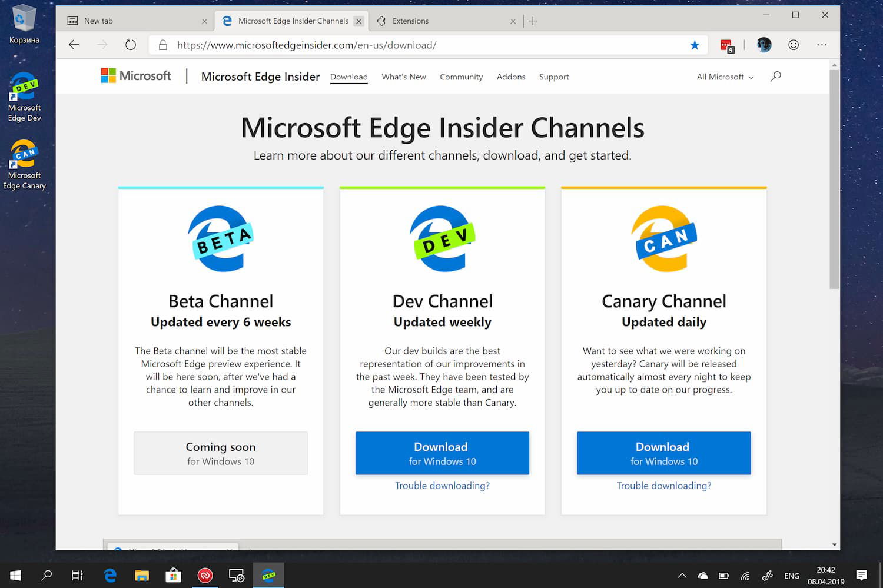Click the user profile avatar
Viewport: 883px width, 588px height.
click(x=764, y=45)
